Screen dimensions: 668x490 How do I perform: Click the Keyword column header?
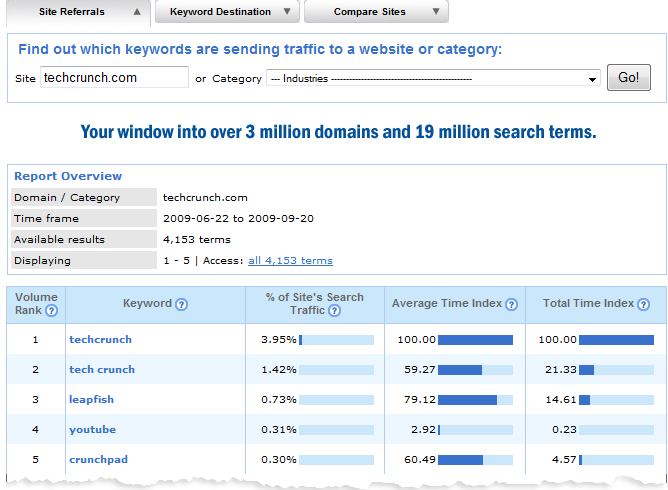(x=155, y=304)
